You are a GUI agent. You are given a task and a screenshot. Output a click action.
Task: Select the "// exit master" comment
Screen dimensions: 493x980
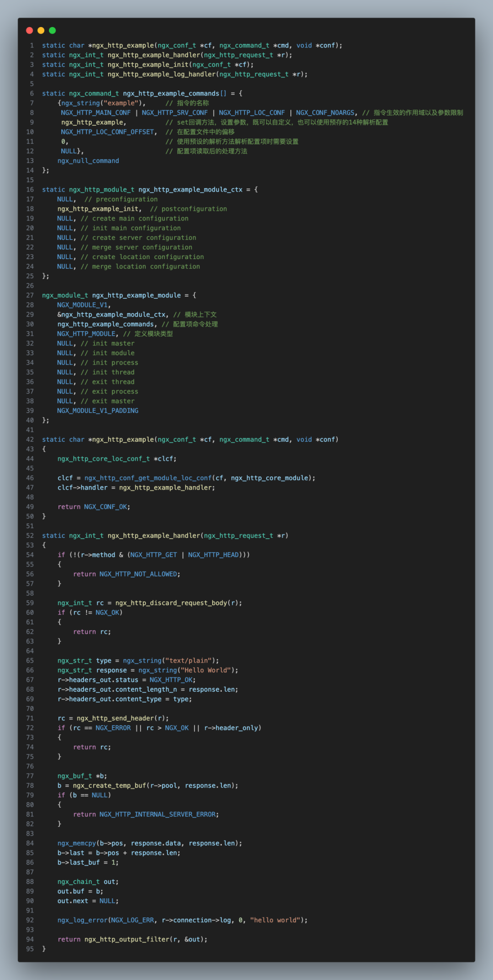pyautogui.click(x=108, y=401)
